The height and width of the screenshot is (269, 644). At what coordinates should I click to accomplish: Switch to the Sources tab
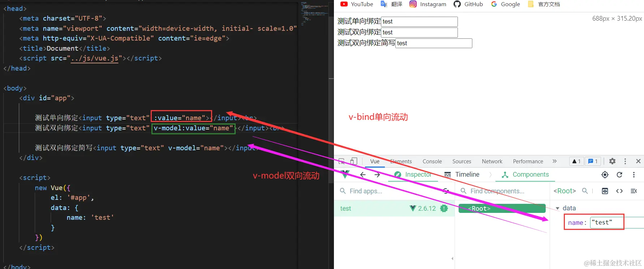[x=462, y=161]
